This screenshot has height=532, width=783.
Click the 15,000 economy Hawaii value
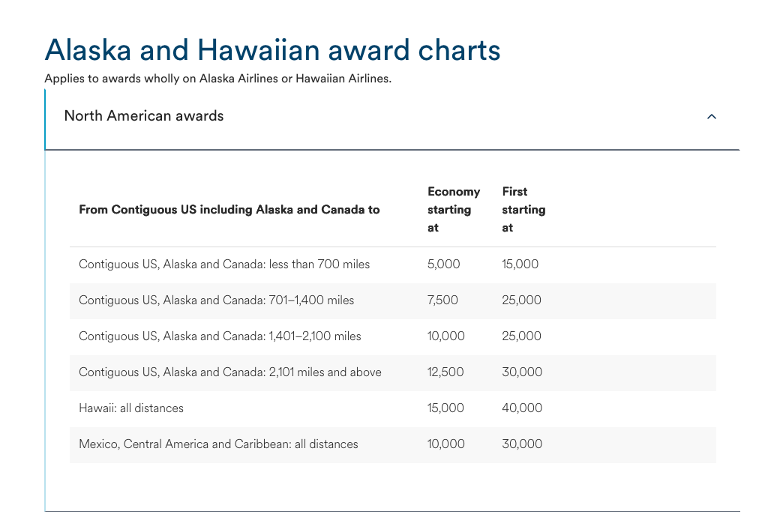445,408
